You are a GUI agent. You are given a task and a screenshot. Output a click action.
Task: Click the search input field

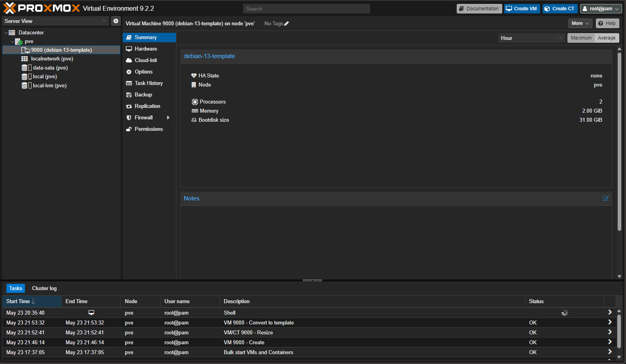[x=306, y=9]
